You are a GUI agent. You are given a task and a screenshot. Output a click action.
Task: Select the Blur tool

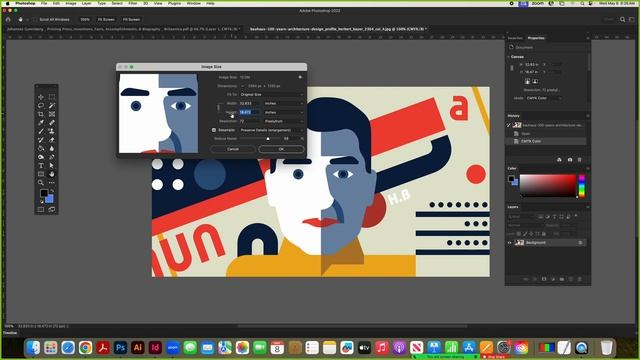coord(52,148)
